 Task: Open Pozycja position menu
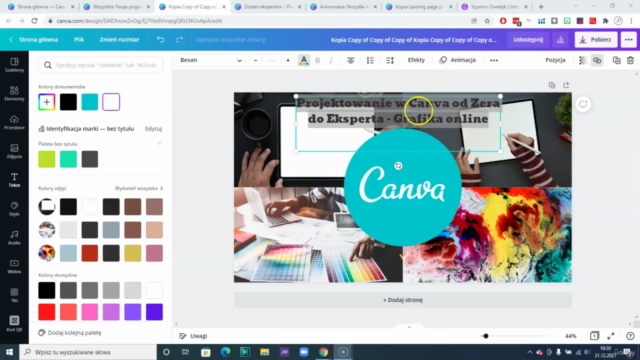click(x=555, y=60)
